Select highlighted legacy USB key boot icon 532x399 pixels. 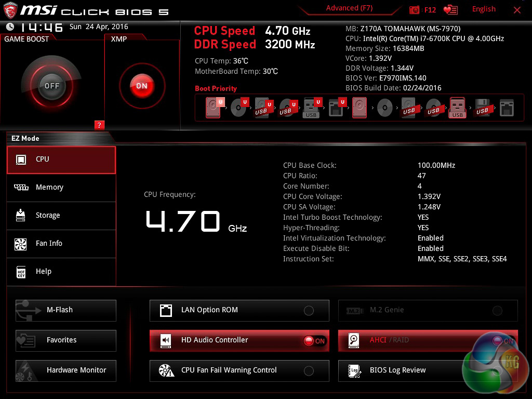tap(458, 108)
